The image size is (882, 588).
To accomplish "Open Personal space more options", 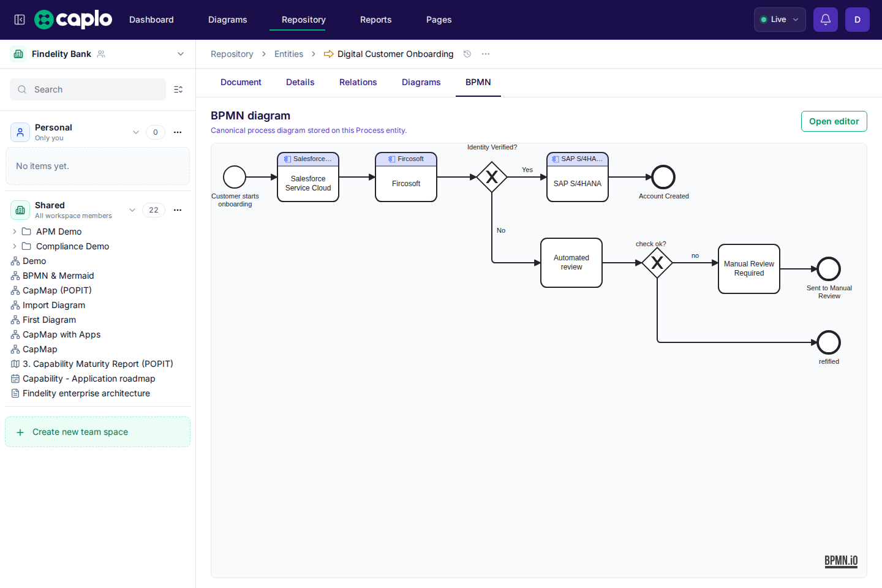I will pos(178,132).
